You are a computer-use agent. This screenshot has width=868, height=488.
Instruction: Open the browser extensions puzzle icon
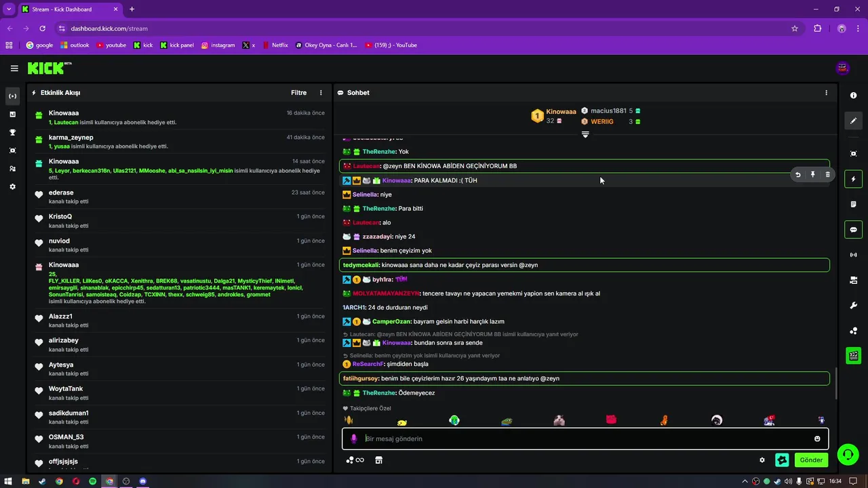[817, 28]
